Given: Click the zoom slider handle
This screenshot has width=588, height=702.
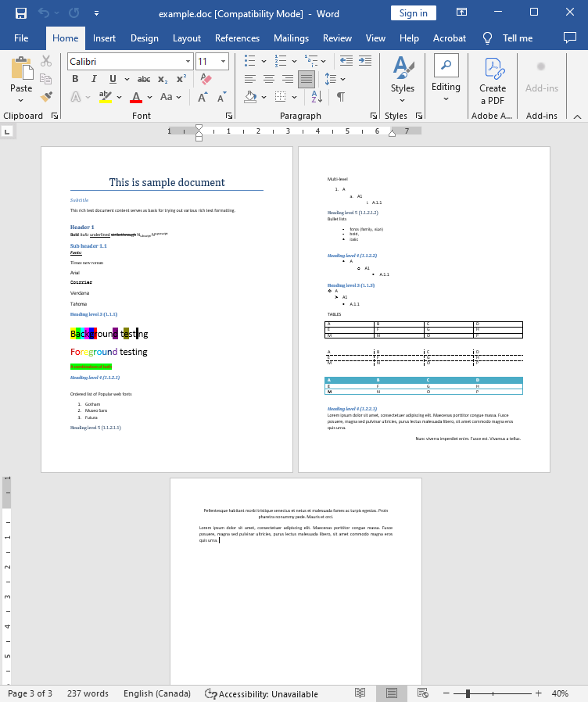Looking at the screenshot, I should 468,693.
